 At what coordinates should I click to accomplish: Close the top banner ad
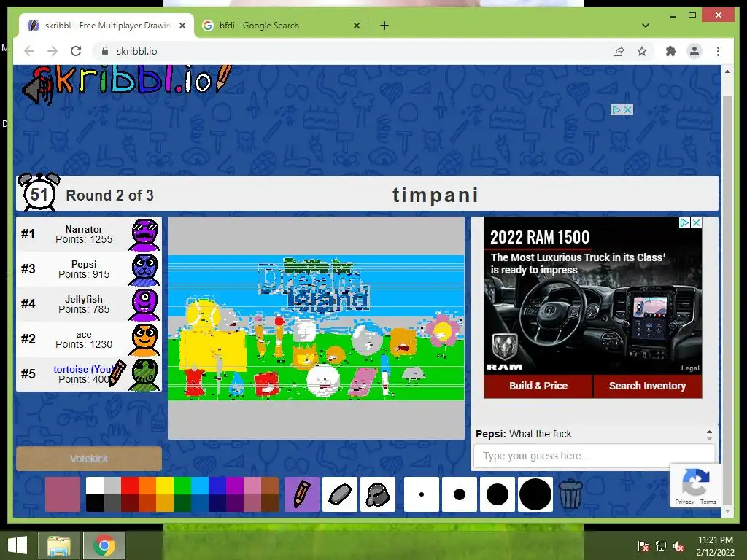pos(628,109)
